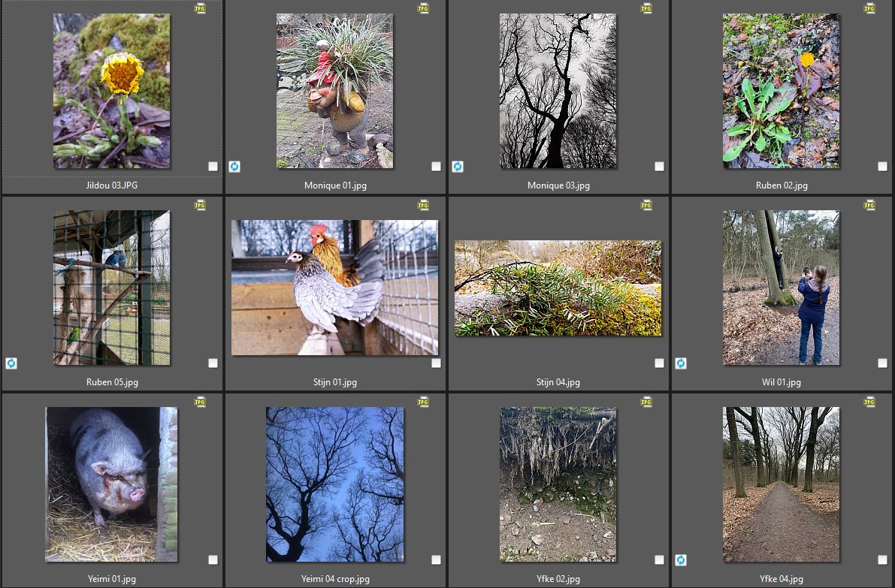The height and width of the screenshot is (588, 895).
Task: Click the JPG format icon above Yeimi 01.jpg
Action: 200,403
